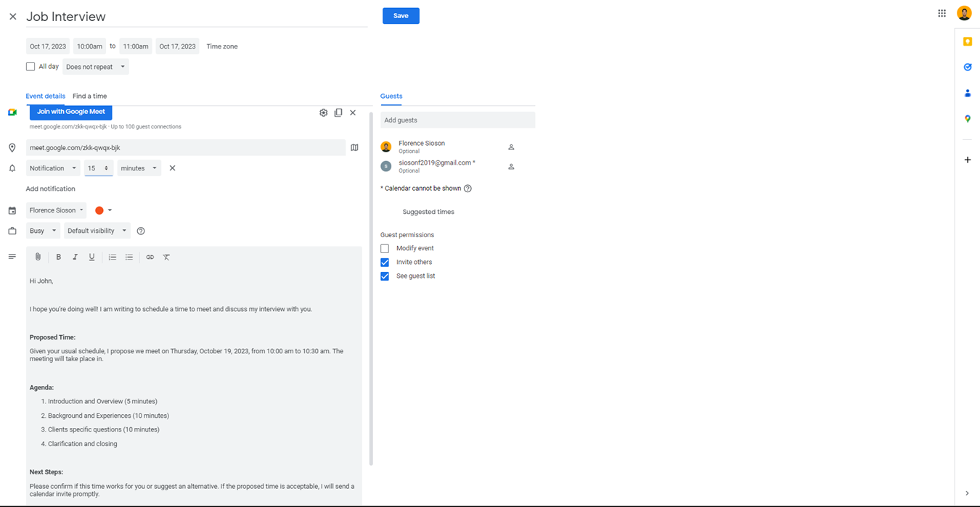Click the Add guests input field

coord(457,120)
